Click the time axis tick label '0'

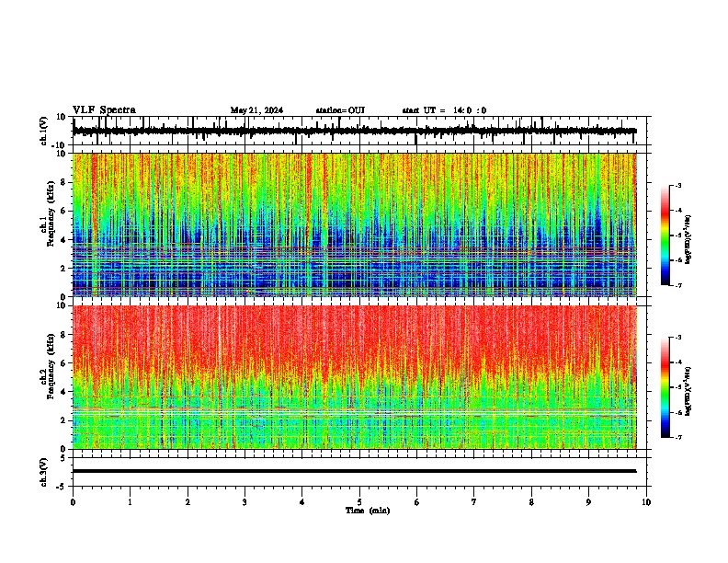click(73, 502)
